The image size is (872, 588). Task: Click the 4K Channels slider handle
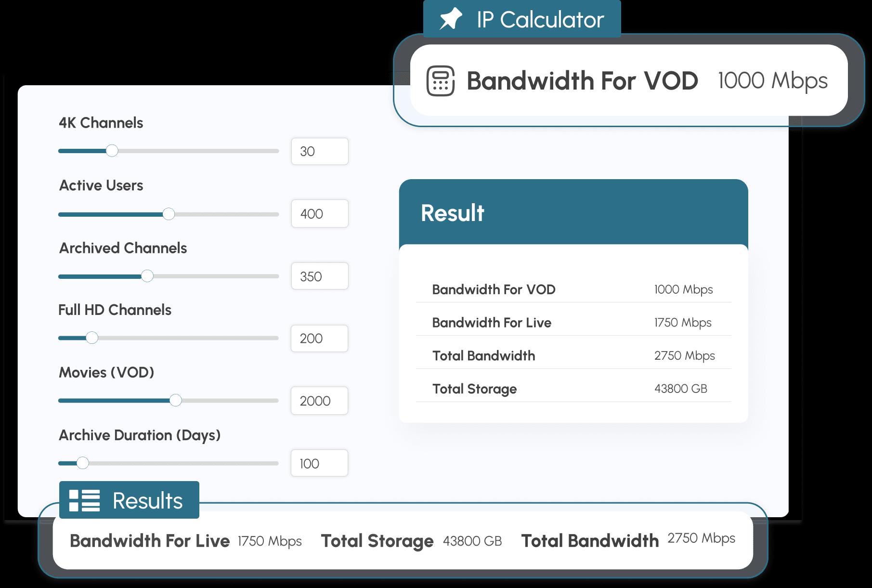(x=112, y=151)
